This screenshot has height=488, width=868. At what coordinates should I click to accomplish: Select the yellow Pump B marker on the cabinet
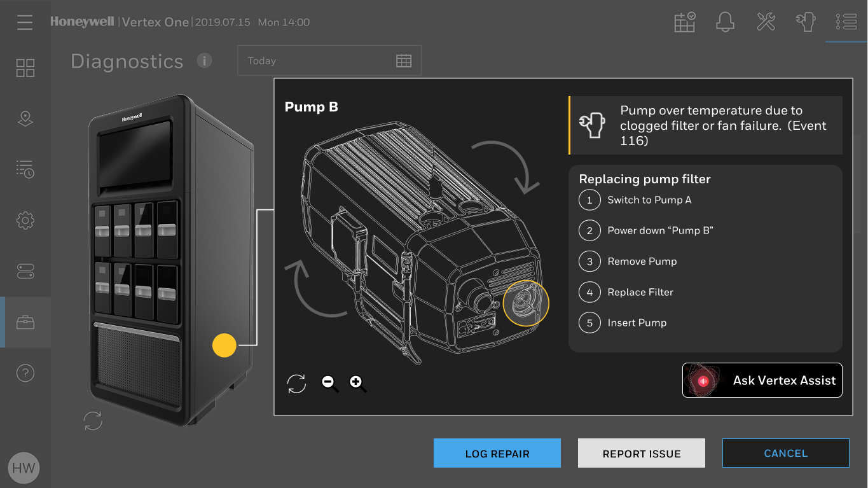pos(224,345)
